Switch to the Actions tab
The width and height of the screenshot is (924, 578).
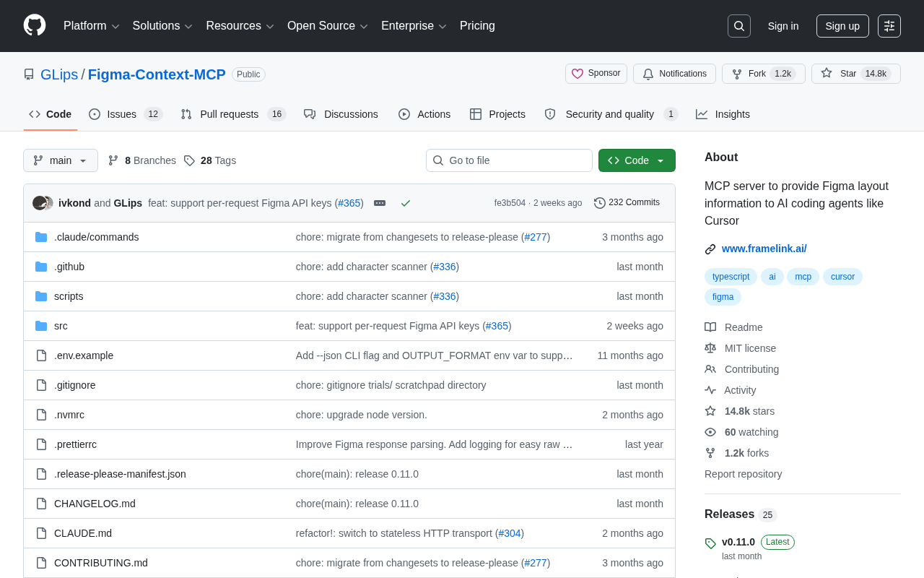[424, 114]
